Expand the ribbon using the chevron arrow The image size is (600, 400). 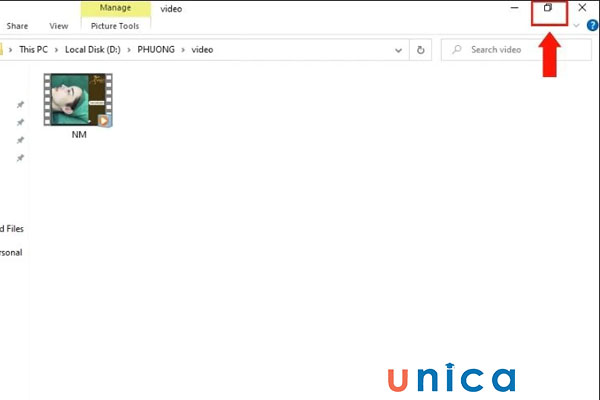pos(576,26)
